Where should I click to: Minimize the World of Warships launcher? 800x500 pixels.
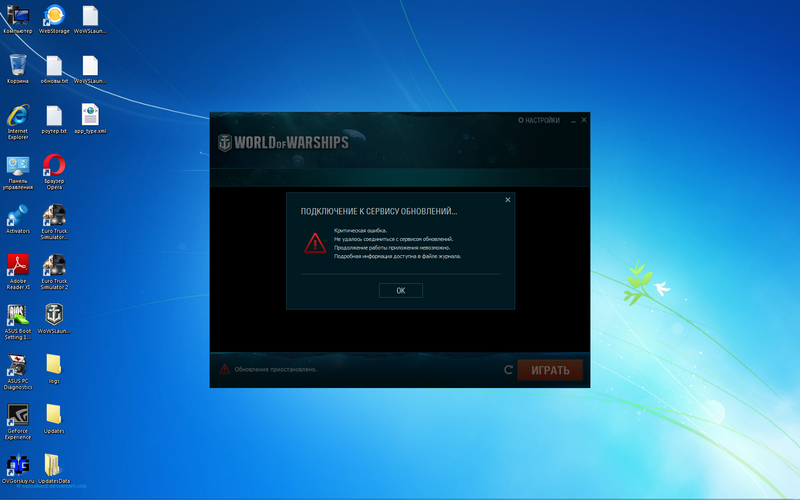(x=573, y=120)
